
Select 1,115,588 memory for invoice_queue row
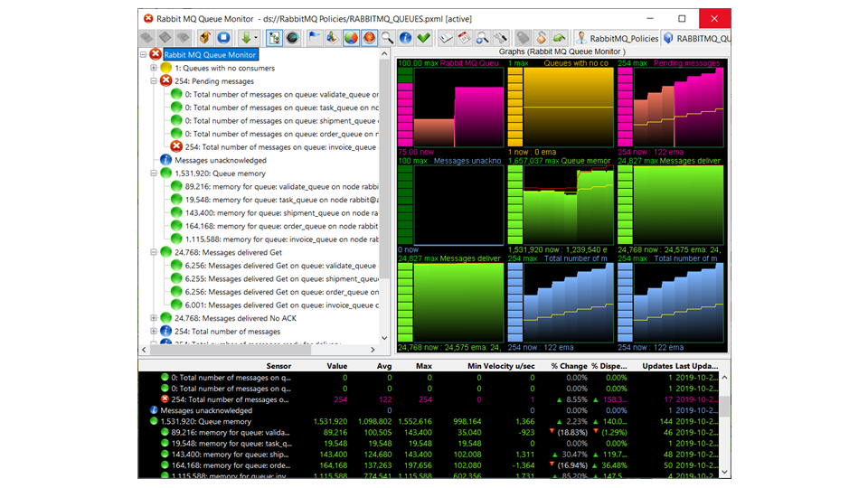point(282,239)
